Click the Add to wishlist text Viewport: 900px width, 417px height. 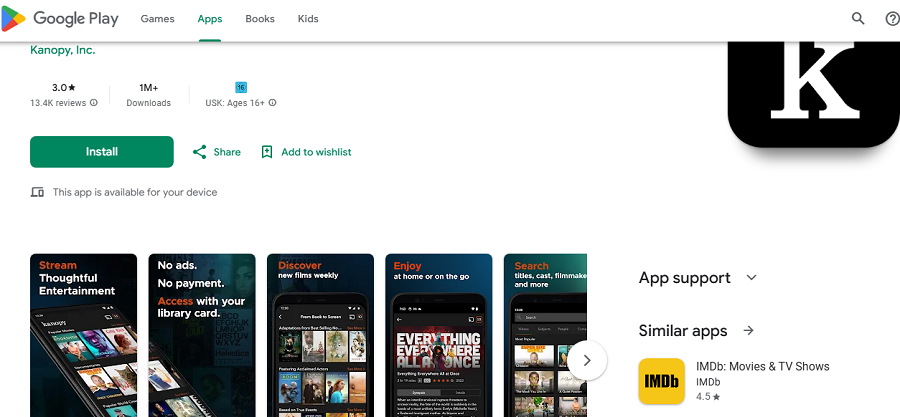tap(316, 152)
